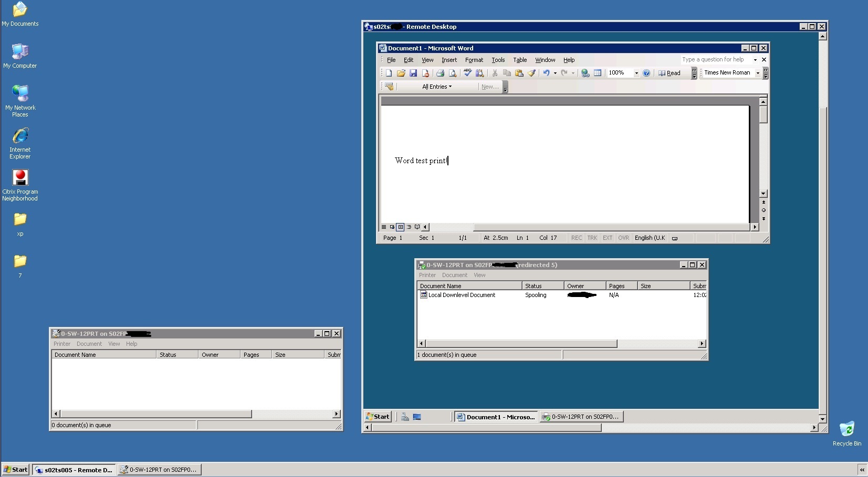The image size is (868, 477).
Task: Expand Formatting toolbar options after font box
Action: tap(766, 73)
